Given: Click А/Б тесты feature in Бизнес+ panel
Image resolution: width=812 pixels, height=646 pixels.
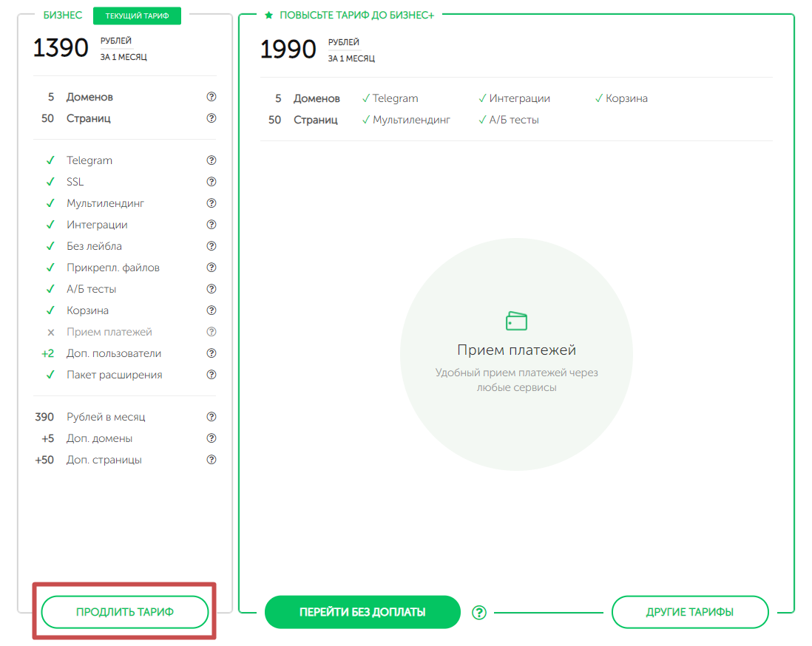Looking at the screenshot, I should coord(512,120).
